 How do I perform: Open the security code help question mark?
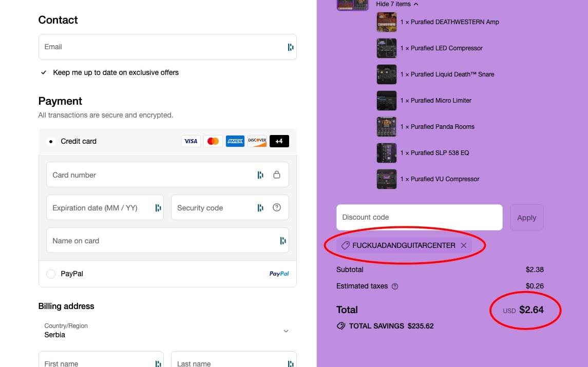(277, 207)
